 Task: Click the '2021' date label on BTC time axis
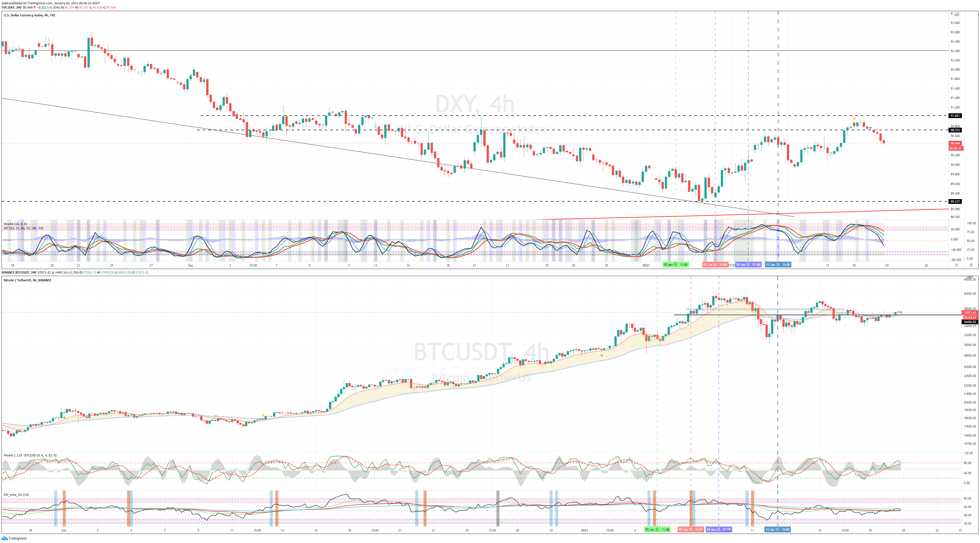(584, 530)
